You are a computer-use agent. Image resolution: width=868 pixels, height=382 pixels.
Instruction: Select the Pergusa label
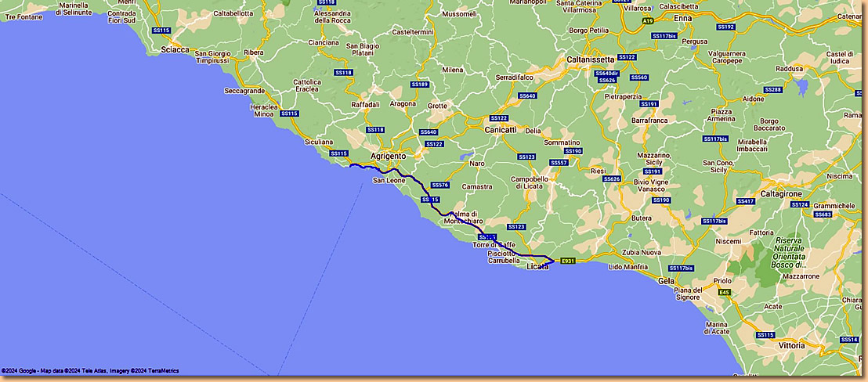pyautogui.click(x=694, y=41)
